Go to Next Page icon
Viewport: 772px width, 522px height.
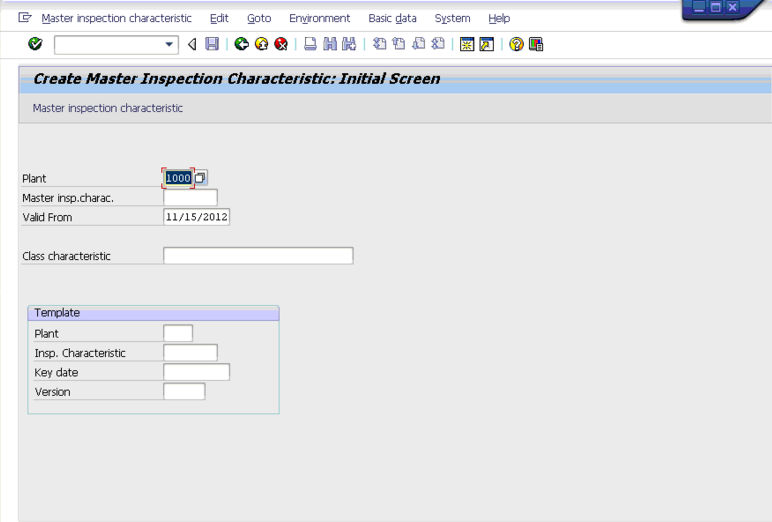point(418,44)
